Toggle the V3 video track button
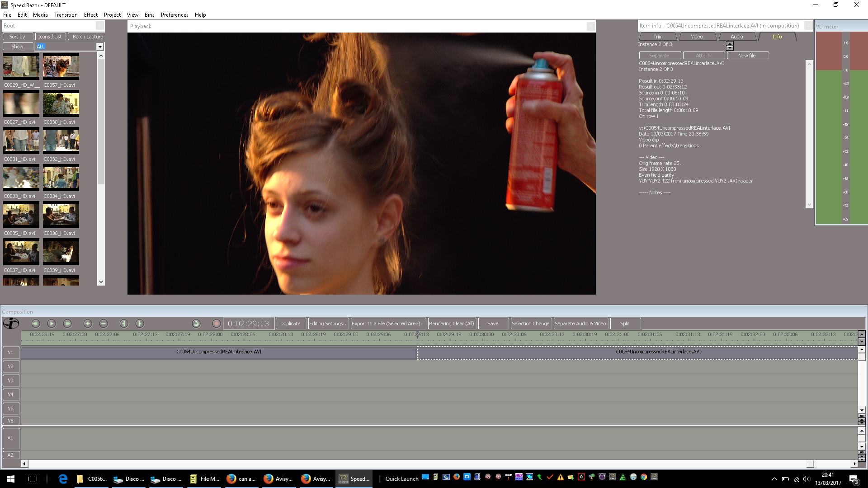Screen dimensions: 868x488 click(11, 380)
